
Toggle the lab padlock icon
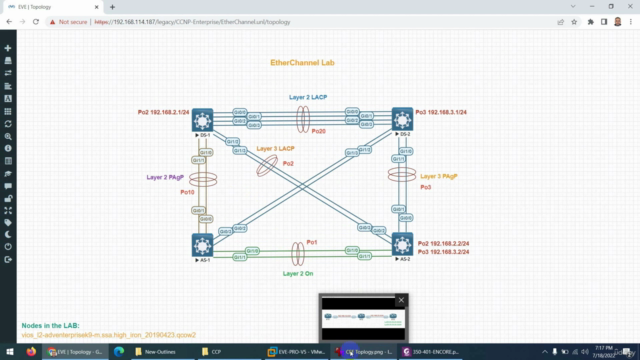(x=8, y=199)
